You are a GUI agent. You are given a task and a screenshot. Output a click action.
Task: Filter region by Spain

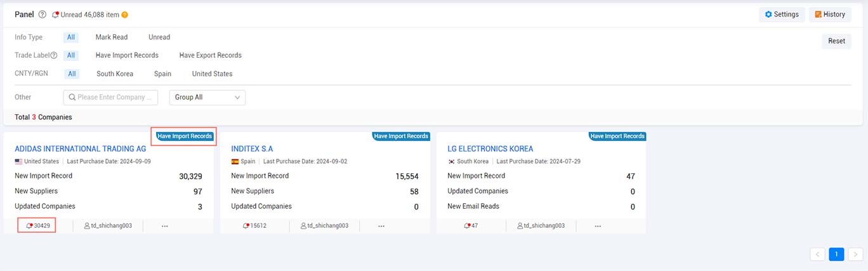pos(162,74)
